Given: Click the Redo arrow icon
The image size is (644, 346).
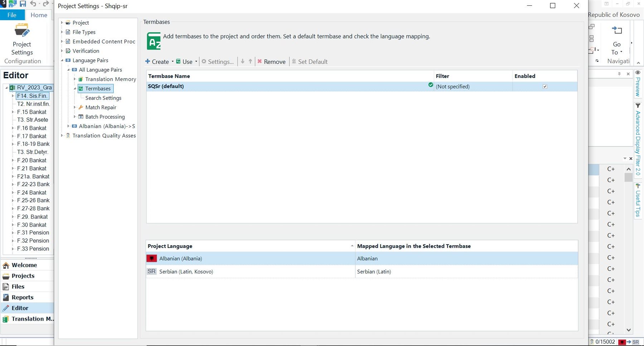Looking at the screenshot, I should click(x=45, y=4).
